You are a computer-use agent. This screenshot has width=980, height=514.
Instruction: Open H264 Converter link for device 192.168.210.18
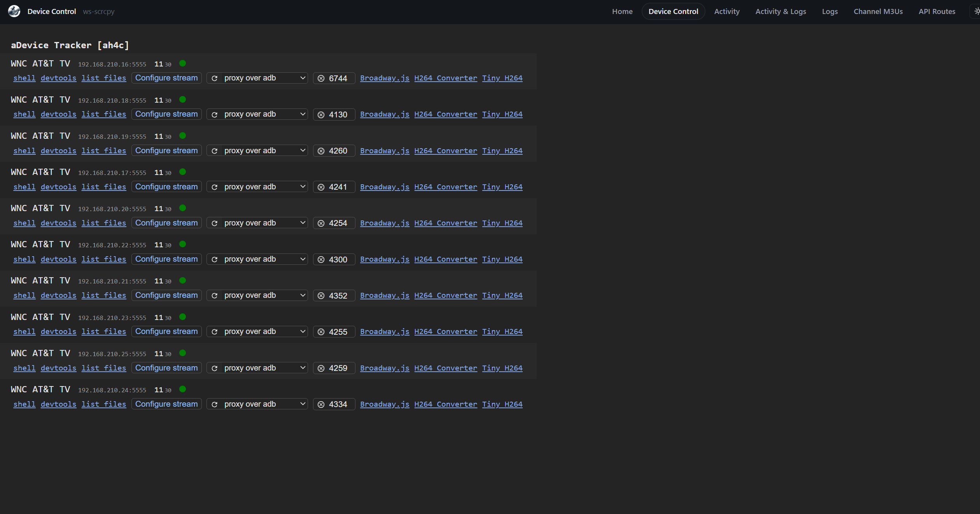click(x=446, y=114)
